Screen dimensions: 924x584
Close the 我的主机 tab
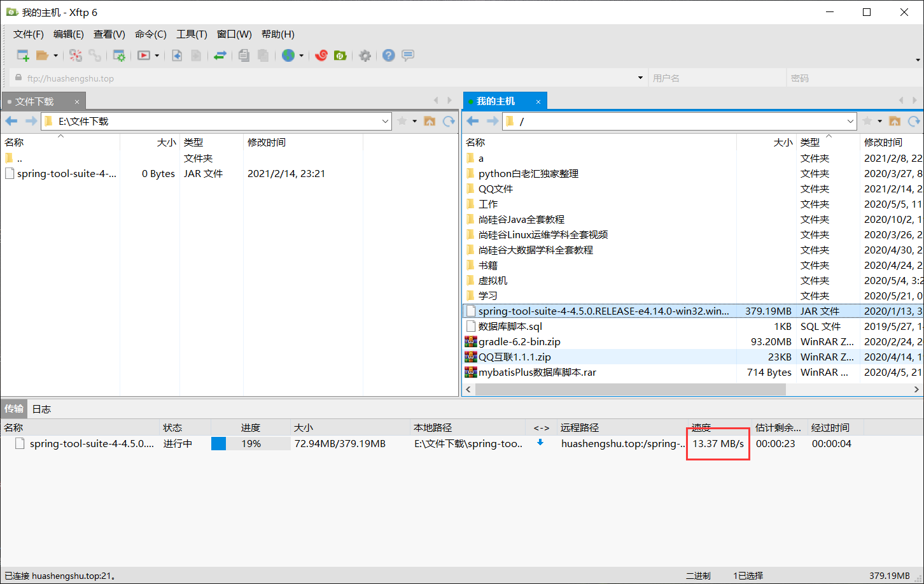pos(538,102)
